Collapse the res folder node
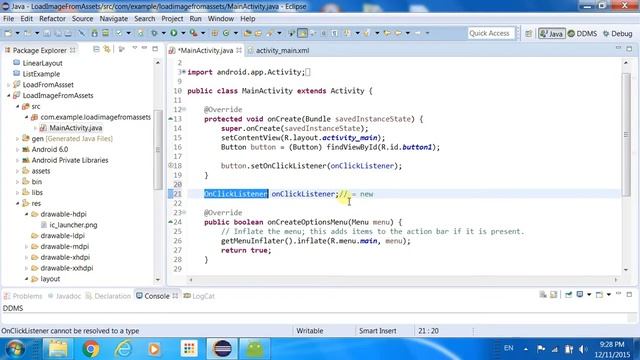The image size is (640, 360). click(x=18, y=203)
